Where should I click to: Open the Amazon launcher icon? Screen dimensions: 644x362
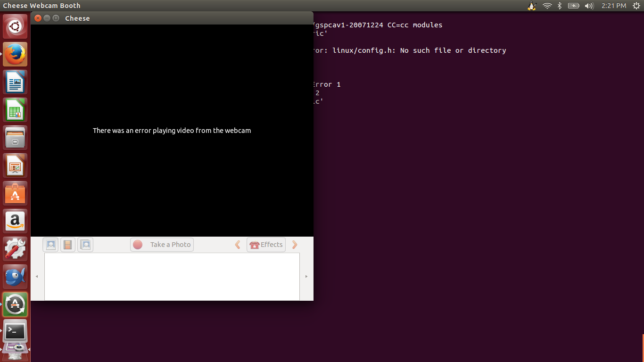(x=15, y=221)
